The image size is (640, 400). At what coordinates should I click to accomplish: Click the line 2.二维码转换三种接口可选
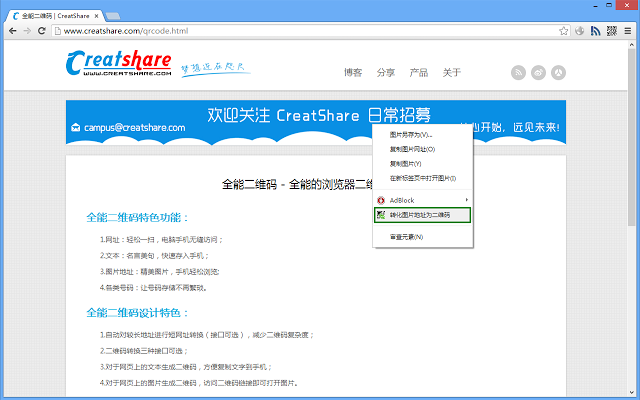(x=144, y=351)
